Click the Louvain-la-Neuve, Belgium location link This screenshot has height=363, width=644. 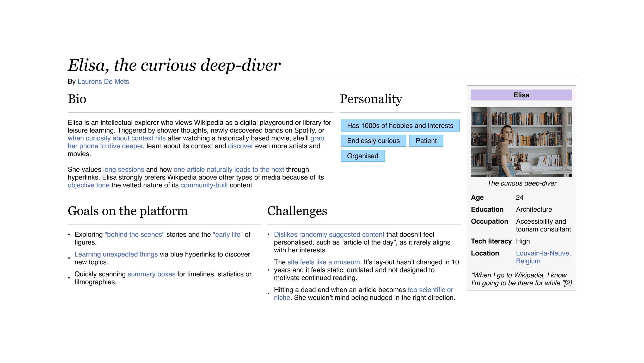pos(543,253)
